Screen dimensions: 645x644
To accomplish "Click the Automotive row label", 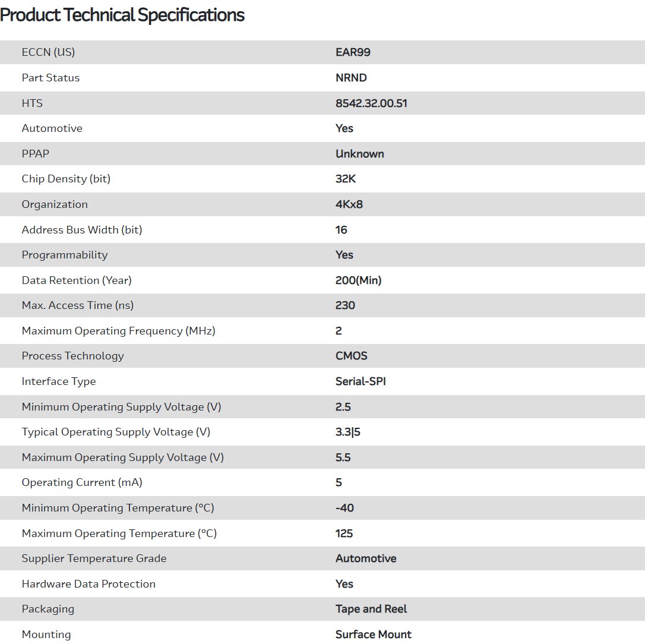I will point(52,128).
